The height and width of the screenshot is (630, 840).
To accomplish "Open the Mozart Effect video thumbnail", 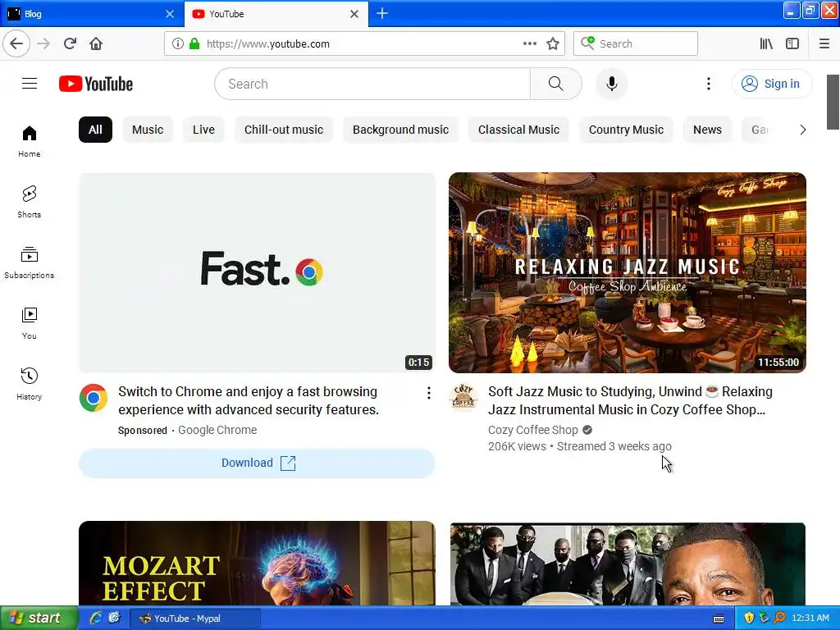I will (x=257, y=563).
